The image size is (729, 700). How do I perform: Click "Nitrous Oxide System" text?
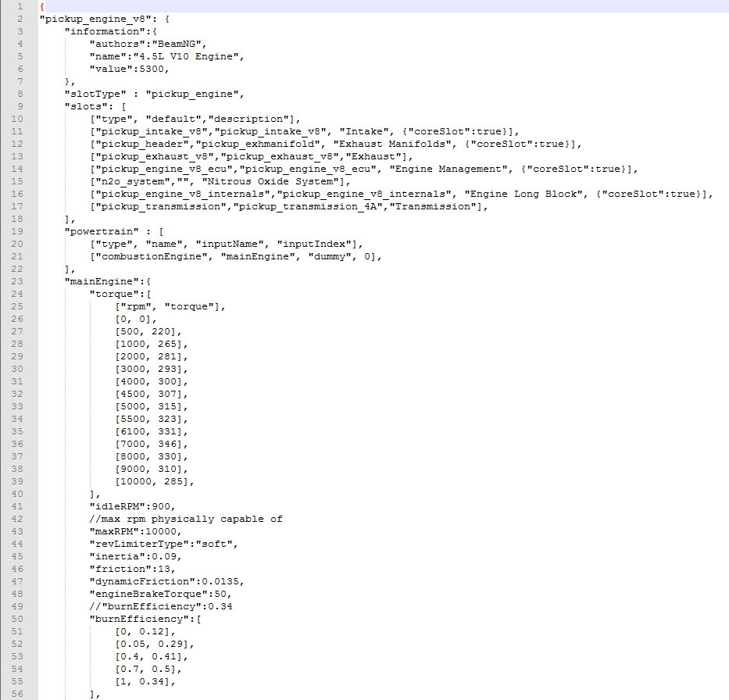pos(270,182)
